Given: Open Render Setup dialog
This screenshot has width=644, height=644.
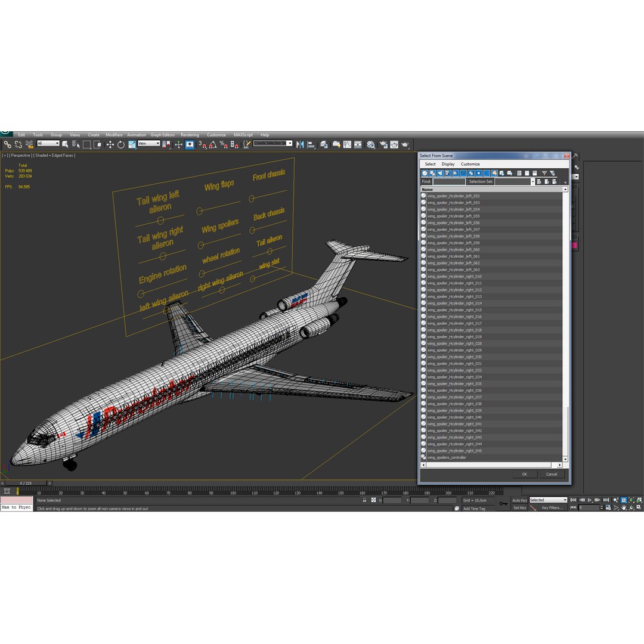Looking at the screenshot, I should [383, 144].
